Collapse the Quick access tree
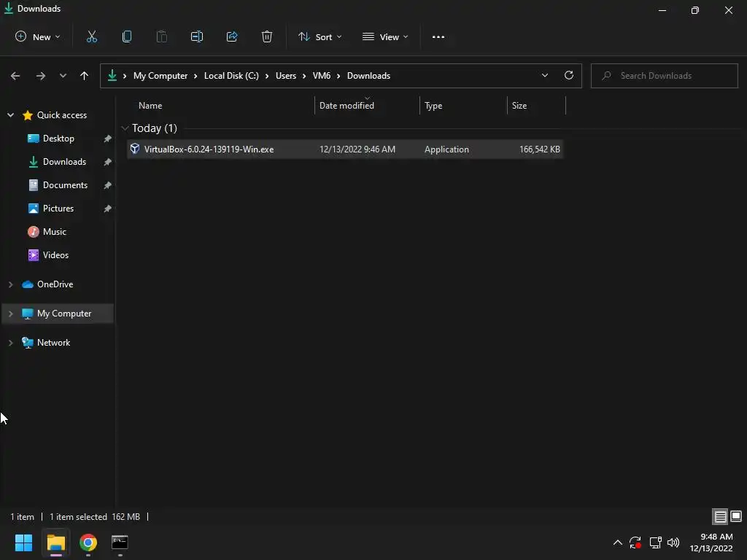 pyautogui.click(x=10, y=114)
